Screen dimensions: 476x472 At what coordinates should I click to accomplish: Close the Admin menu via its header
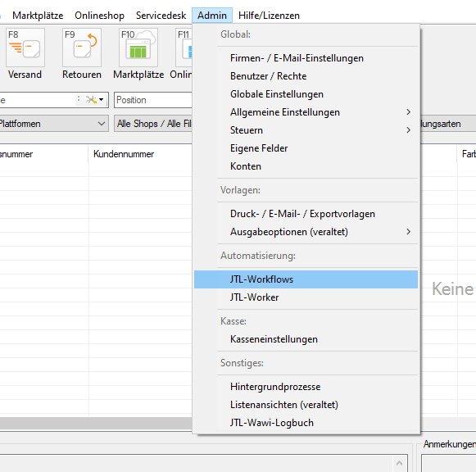click(x=212, y=16)
